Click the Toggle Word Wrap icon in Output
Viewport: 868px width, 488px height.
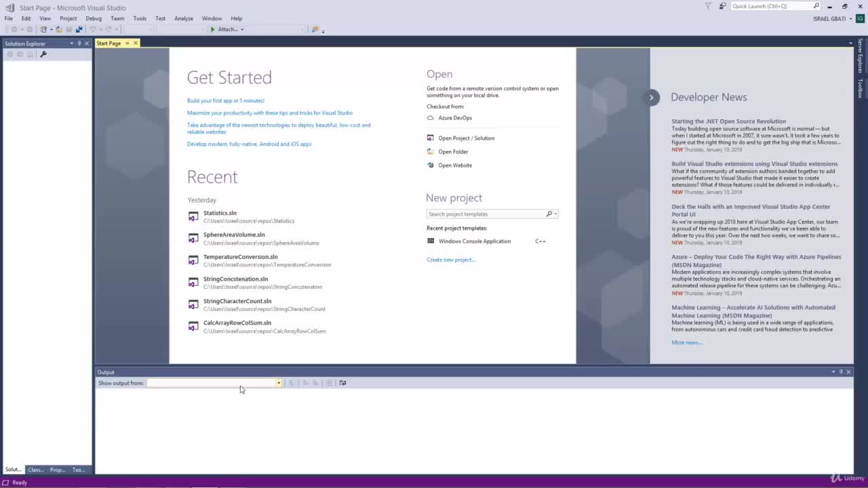coord(342,383)
